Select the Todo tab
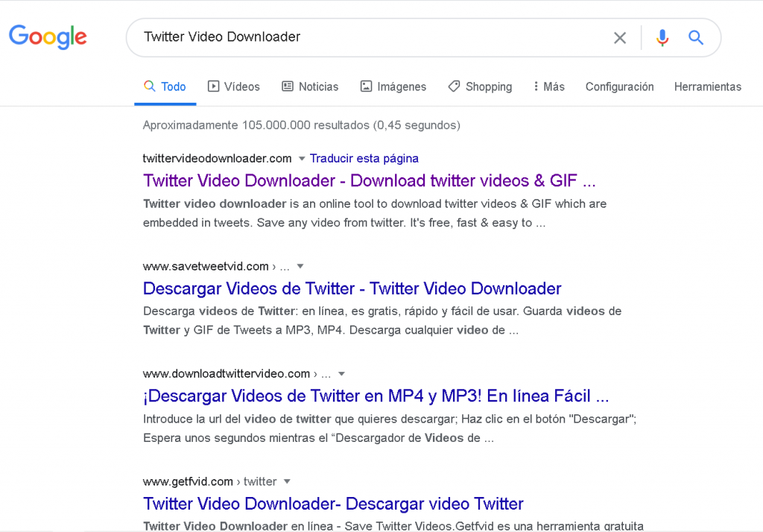The image size is (763, 532). pos(165,86)
